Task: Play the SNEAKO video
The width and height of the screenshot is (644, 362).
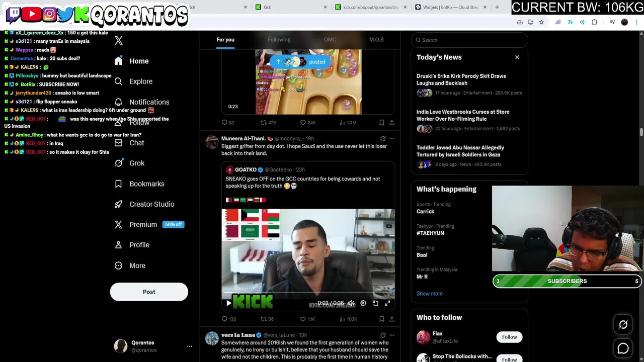Action: (x=228, y=303)
